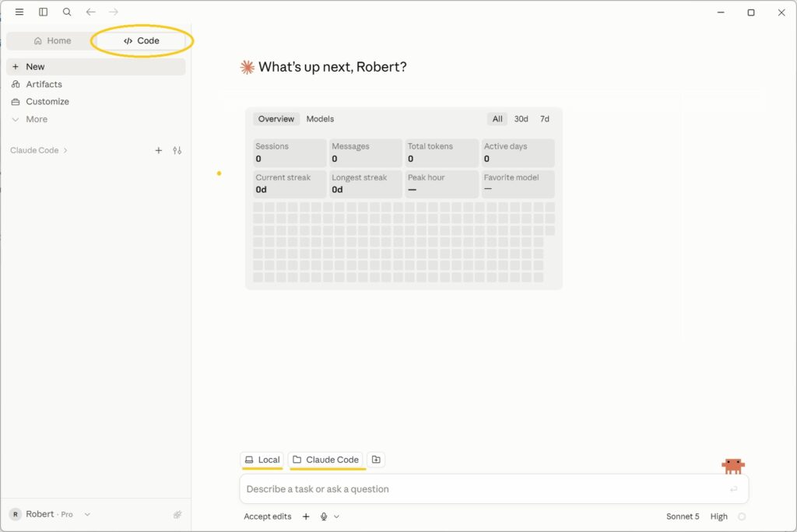This screenshot has width=797, height=532.
Task: Toggle the sidebar panel icon
Action: 44,12
